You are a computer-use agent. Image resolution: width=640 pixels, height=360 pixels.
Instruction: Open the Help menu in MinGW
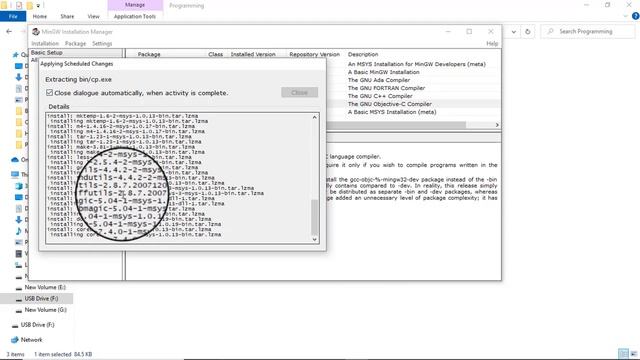[492, 43]
